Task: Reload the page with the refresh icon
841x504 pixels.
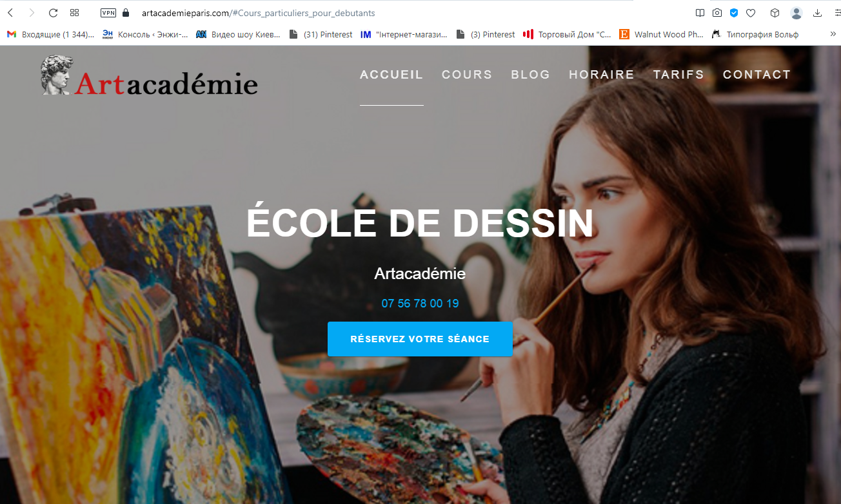Action: 53,13
